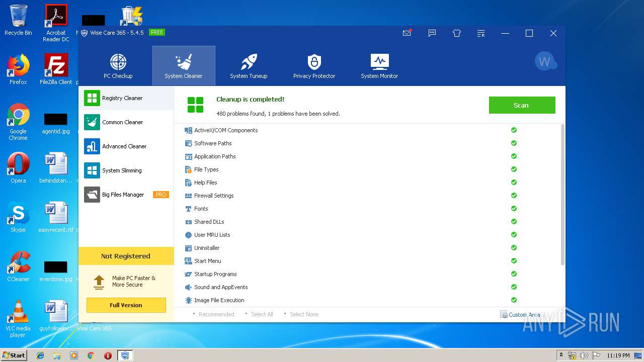Select Common Cleaner in sidebar
Viewport: 644px width, 362px height.
pyautogui.click(x=126, y=122)
